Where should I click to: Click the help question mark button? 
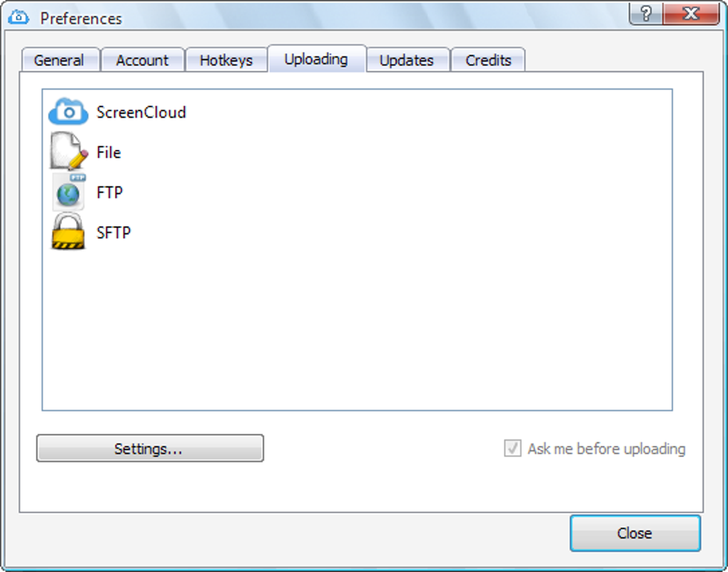(x=644, y=13)
